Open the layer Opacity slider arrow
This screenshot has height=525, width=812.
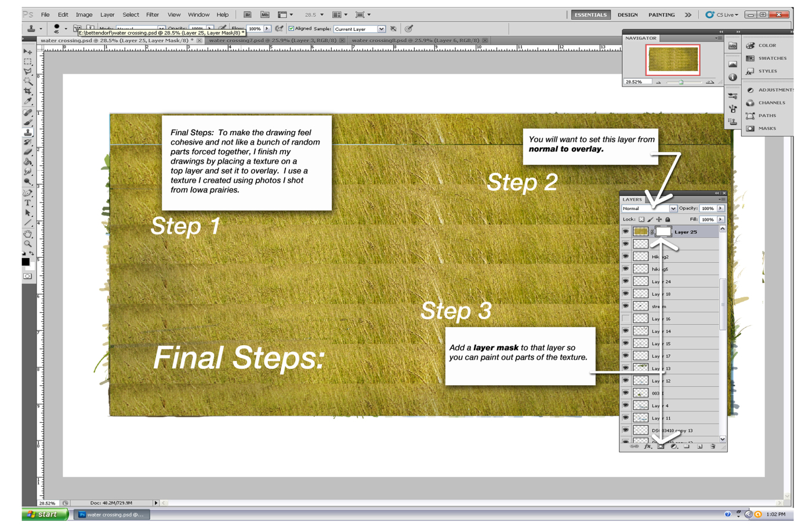coord(720,208)
